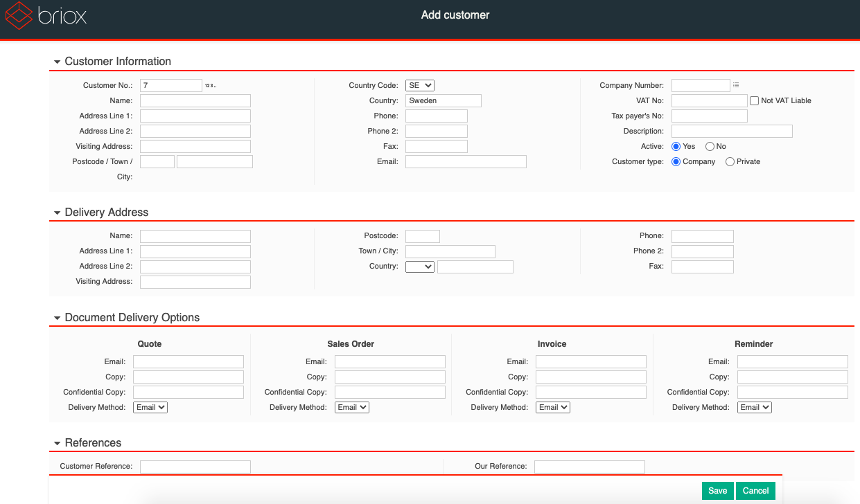This screenshot has height=504, width=860.
Task: Tick the Not VAT Liable checkbox
Action: 755,100
